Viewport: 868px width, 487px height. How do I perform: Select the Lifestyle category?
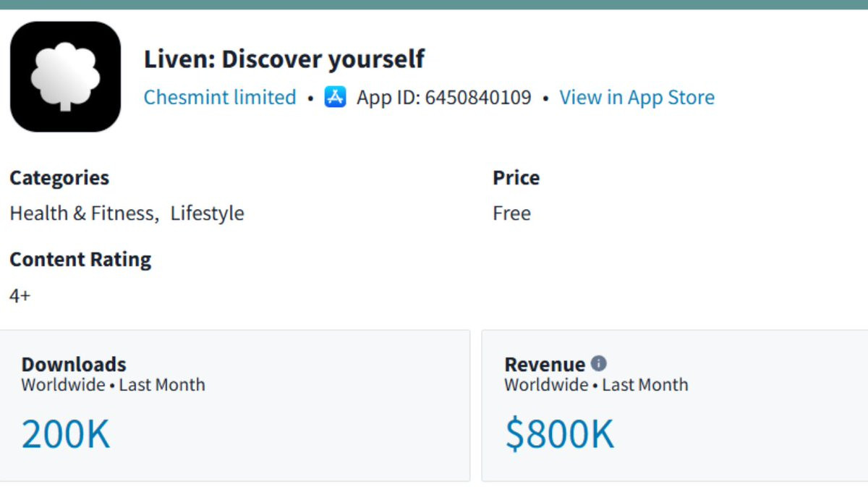pyautogui.click(x=207, y=213)
